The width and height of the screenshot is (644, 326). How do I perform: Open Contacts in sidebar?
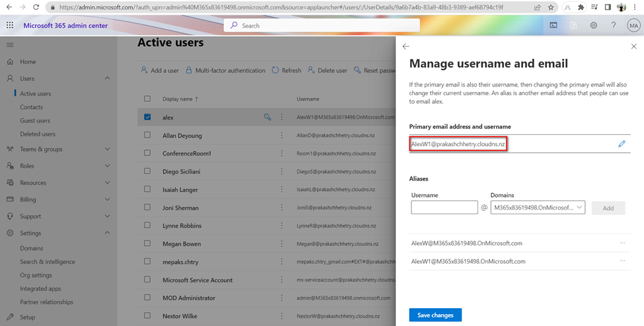click(x=31, y=107)
